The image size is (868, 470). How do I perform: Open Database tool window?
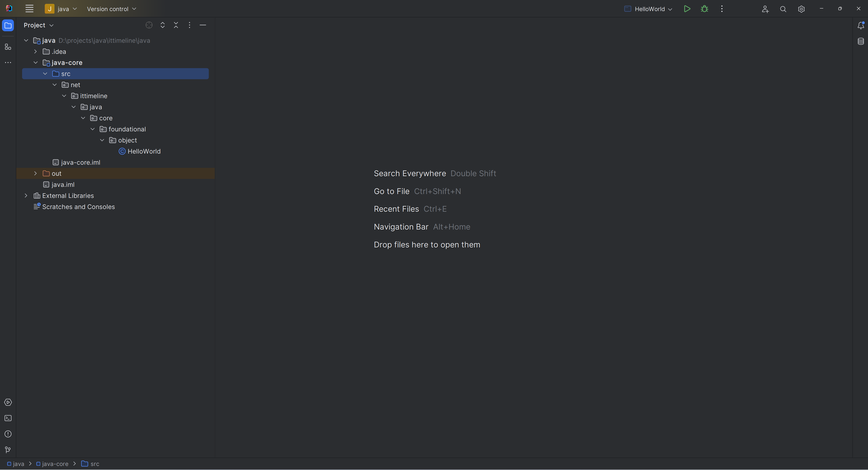pos(861,41)
